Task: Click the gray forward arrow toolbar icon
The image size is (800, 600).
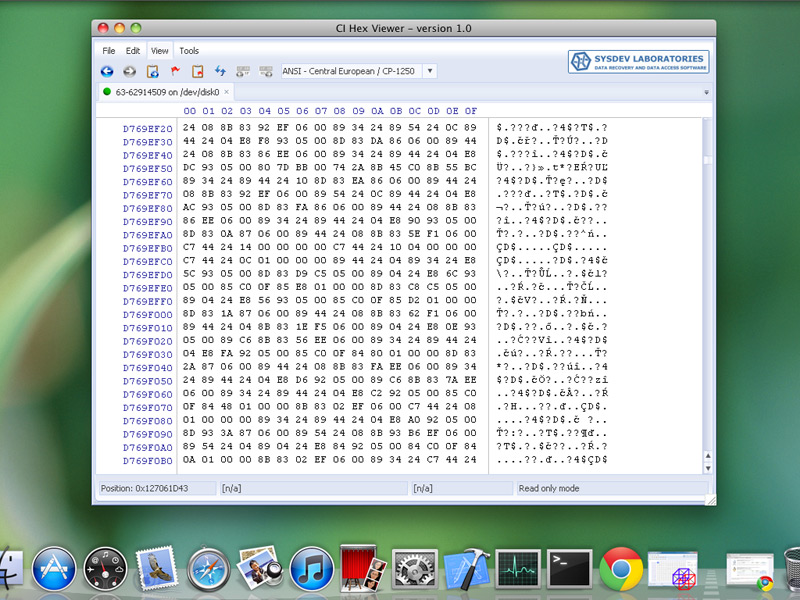Action: click(x=130, y=71)
